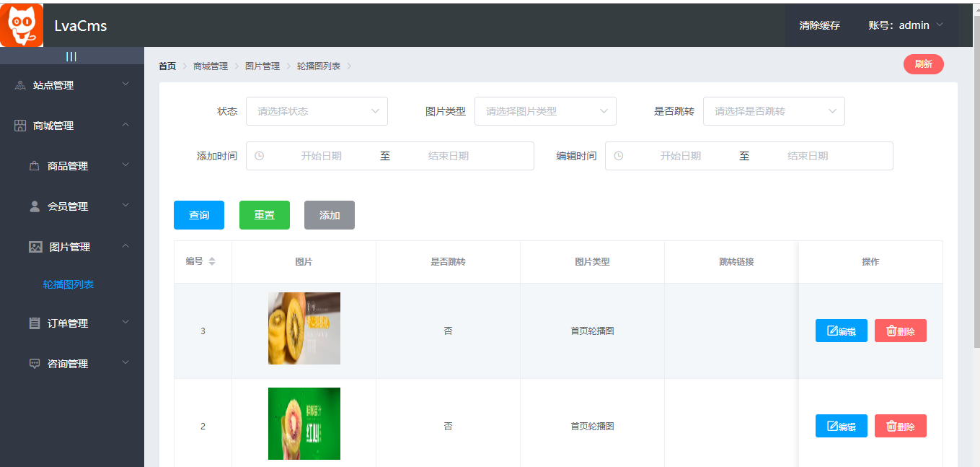Click the 跳转链接 column header
The height and width of the screenshot is (467, 980).
coord(731,262)
